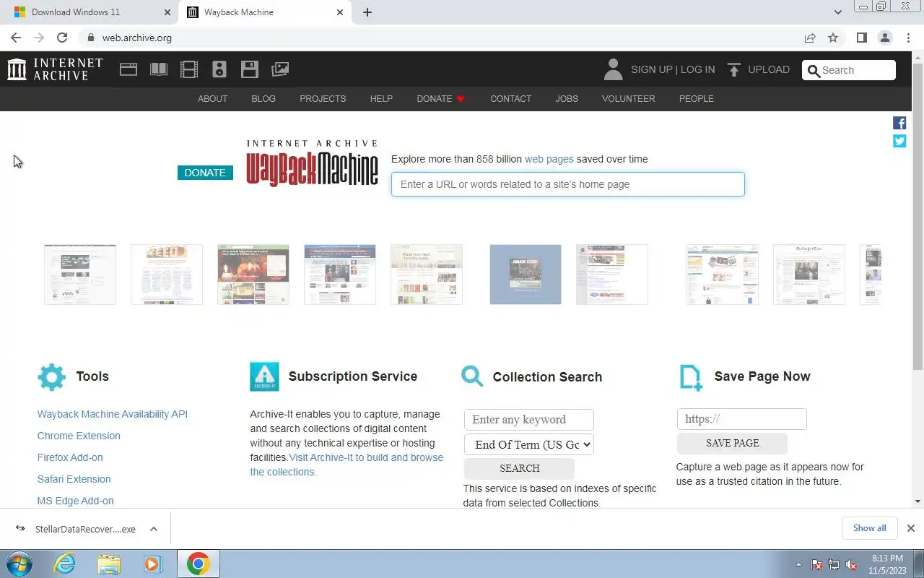The width and height of the screenshot is (924, 578).
Task: Open the CONTACT menu item
Action: tap(510, 98)
